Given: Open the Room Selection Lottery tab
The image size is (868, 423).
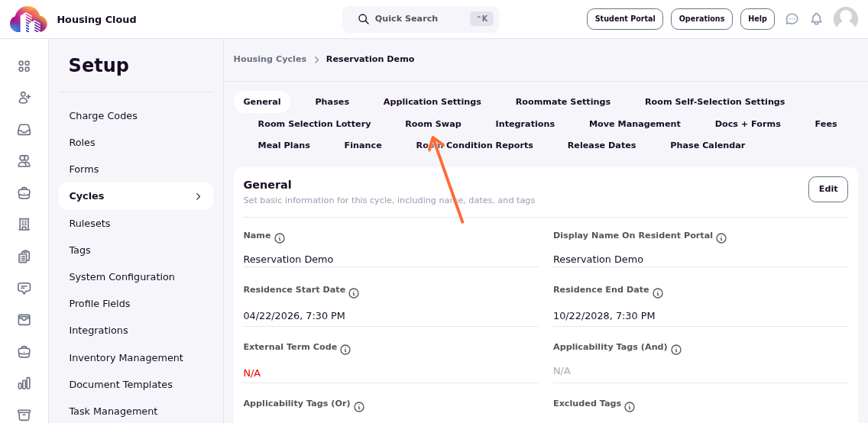Looking at the screenshot, I should [315, 124].
